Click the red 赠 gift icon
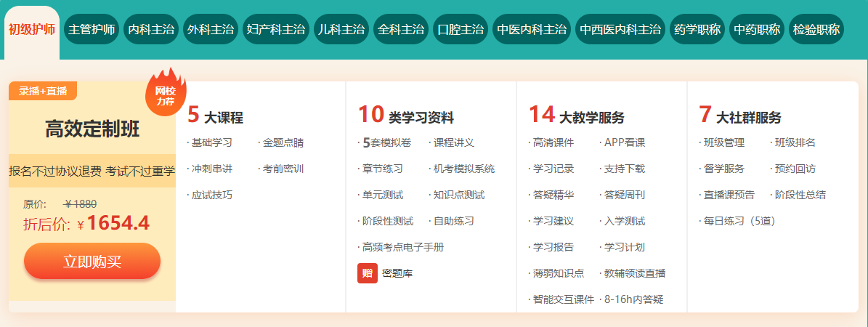868x327 pixels. point(368,273)
